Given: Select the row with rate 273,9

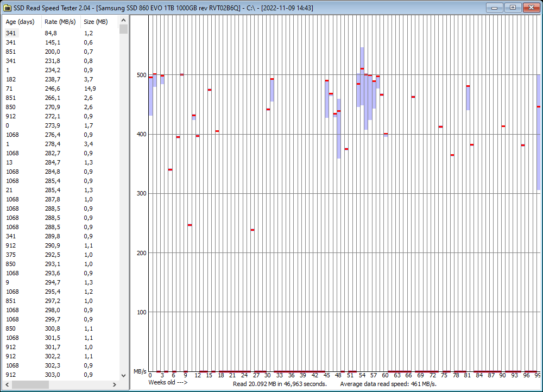Looking at the screenshot, I should pyautogui.click(x=61, y=125).
